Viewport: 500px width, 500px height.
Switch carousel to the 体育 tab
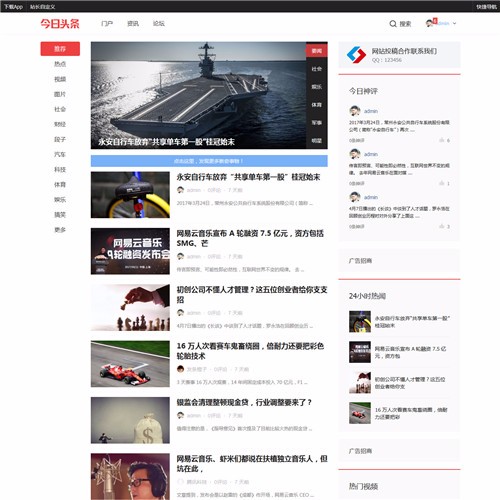coord(317,105)
